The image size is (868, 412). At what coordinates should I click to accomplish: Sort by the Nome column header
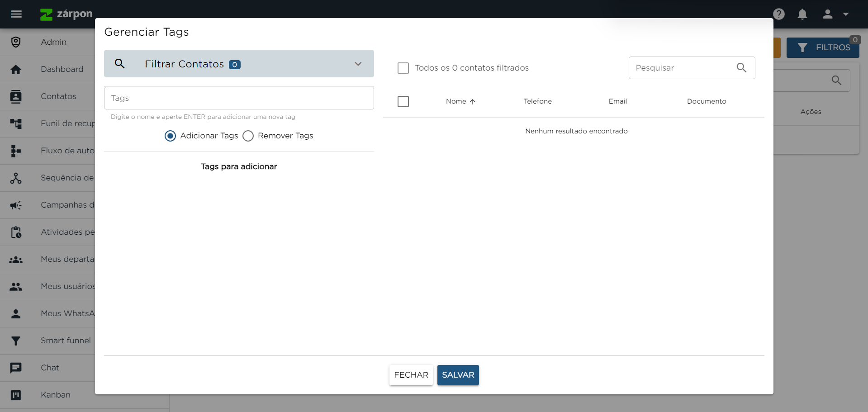click(456, 101)
